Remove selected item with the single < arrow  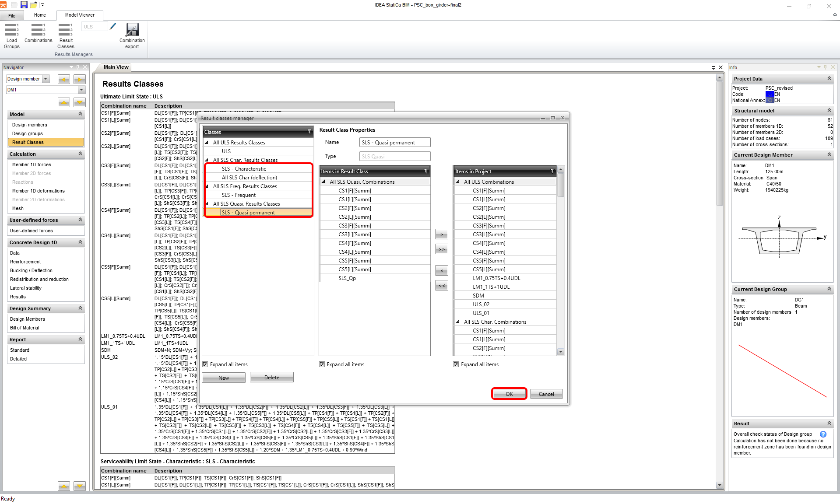click(442, 271)
